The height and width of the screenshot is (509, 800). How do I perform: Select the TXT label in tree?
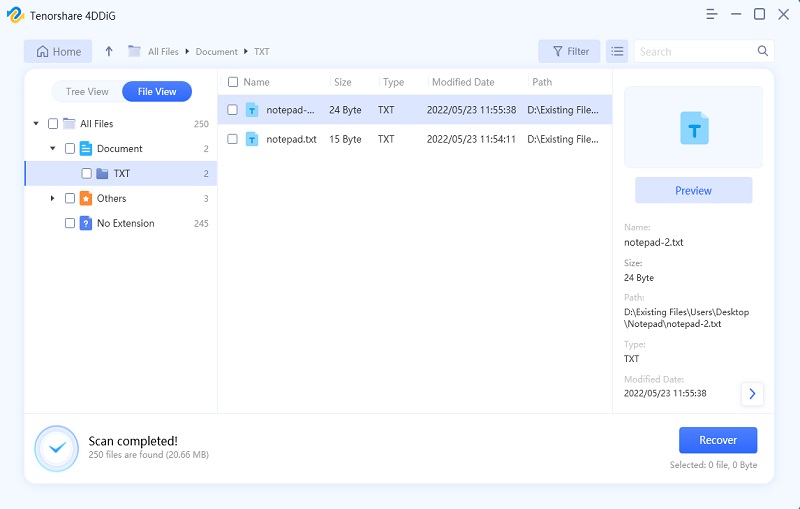click(x=121, y=173)
